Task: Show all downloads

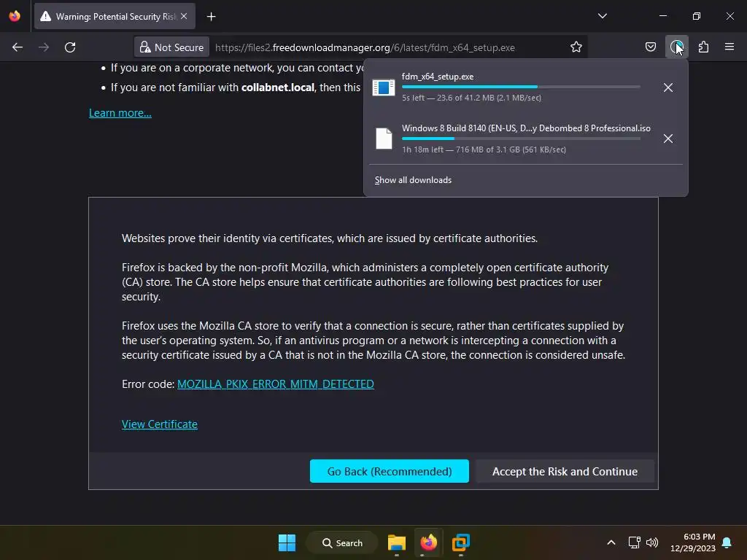Action: [413, 180]
